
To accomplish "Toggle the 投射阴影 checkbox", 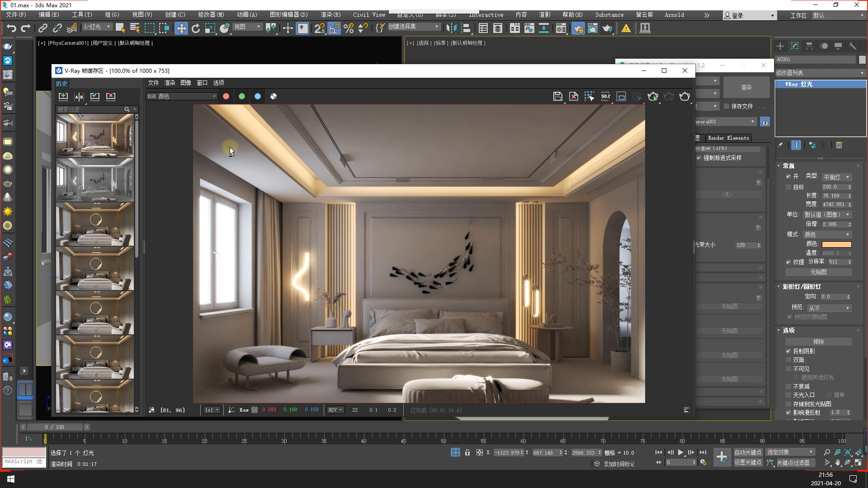I will click(788, 351).
